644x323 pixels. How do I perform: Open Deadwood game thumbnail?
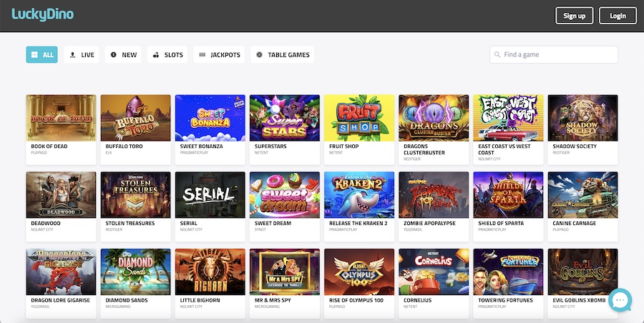tap(61, 195)
